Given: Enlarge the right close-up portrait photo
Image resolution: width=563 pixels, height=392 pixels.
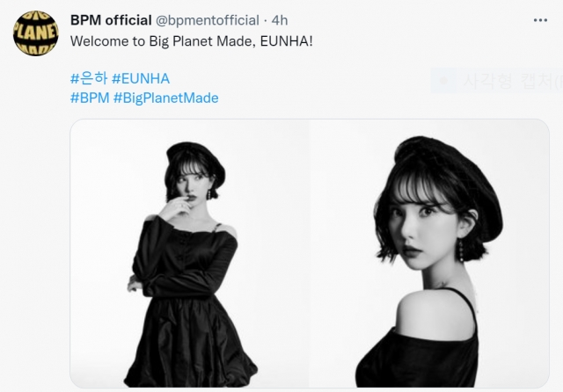Looking at the screenshot, I should coord(429,253).
